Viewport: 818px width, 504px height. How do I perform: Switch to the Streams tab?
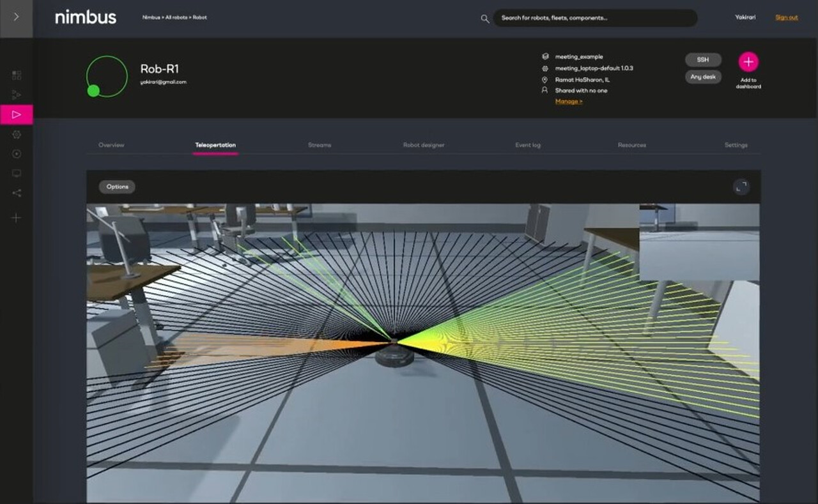320,145
